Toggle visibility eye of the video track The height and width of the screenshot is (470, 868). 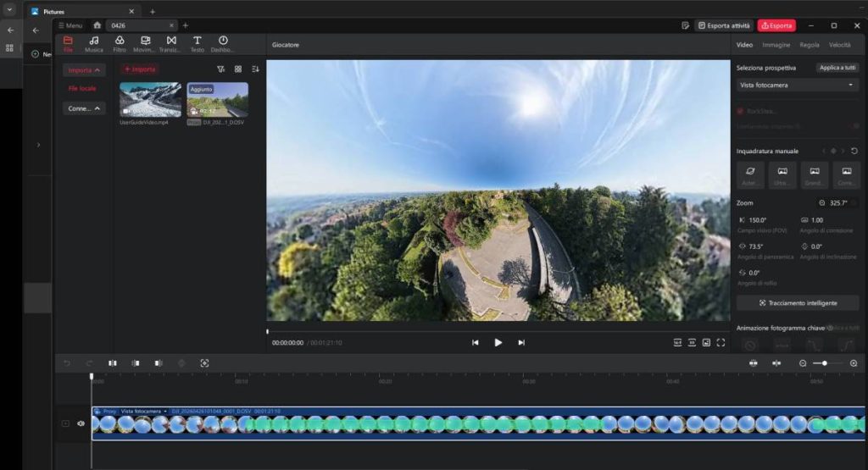point(81,423)
